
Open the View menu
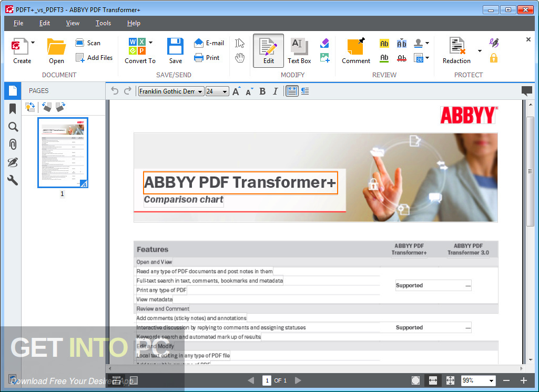click(73, 23)
